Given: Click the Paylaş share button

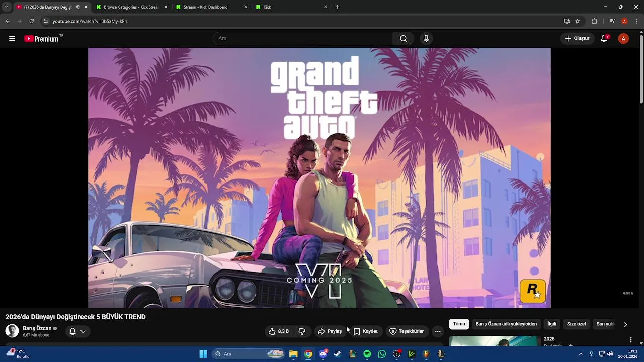Looking at the screenshot, I should [330, 331].
